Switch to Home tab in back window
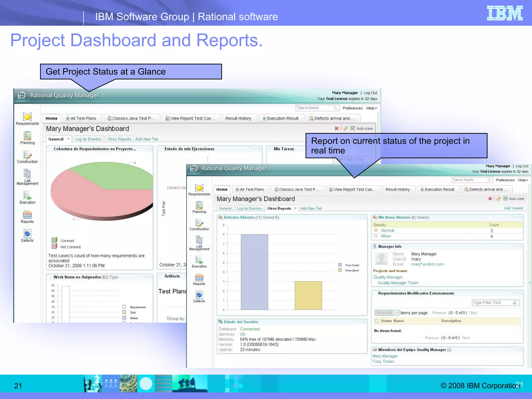The width and height of the screenshot is (532, 399). [51, 118]
